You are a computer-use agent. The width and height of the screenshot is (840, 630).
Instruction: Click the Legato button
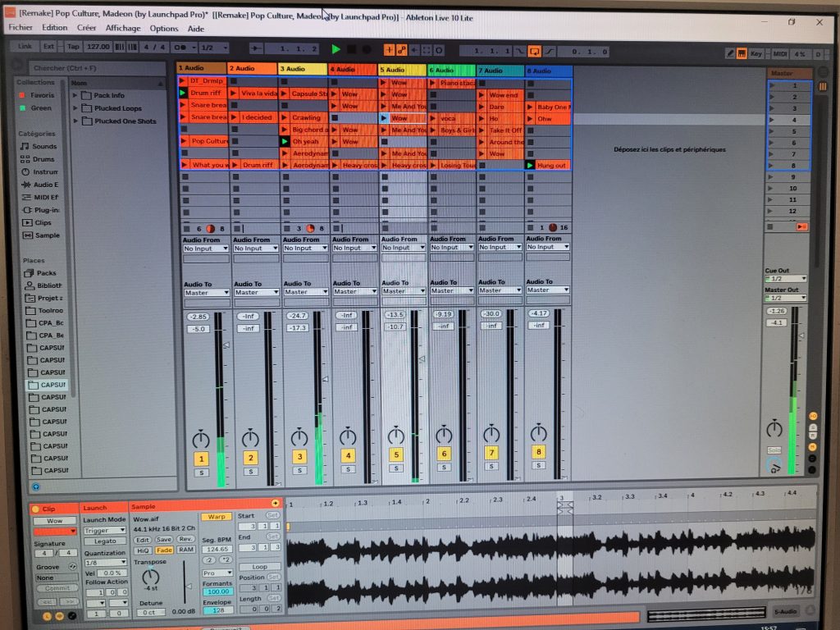pyautogui.click(x=105, y=541)
